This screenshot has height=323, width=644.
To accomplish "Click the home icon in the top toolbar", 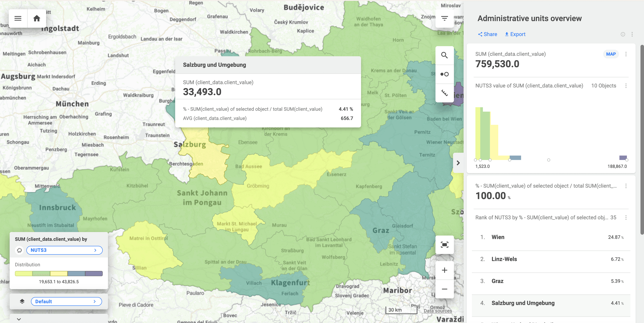I will (37, 18).
